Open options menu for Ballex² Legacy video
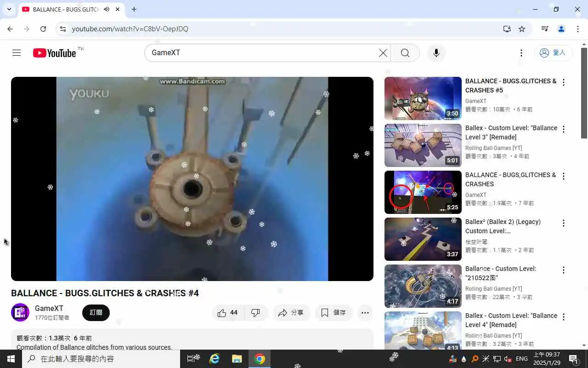The image size is (588, 368). click(x=564, y=223)
